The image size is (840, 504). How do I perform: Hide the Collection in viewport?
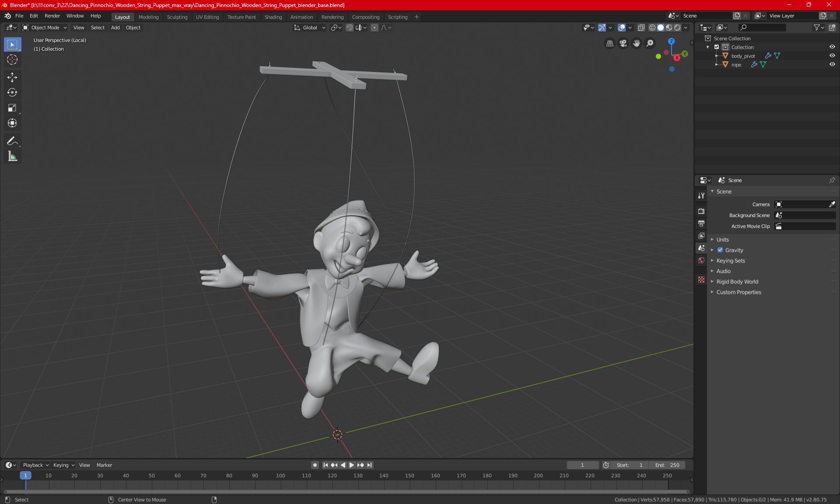[x=832, y=47]
